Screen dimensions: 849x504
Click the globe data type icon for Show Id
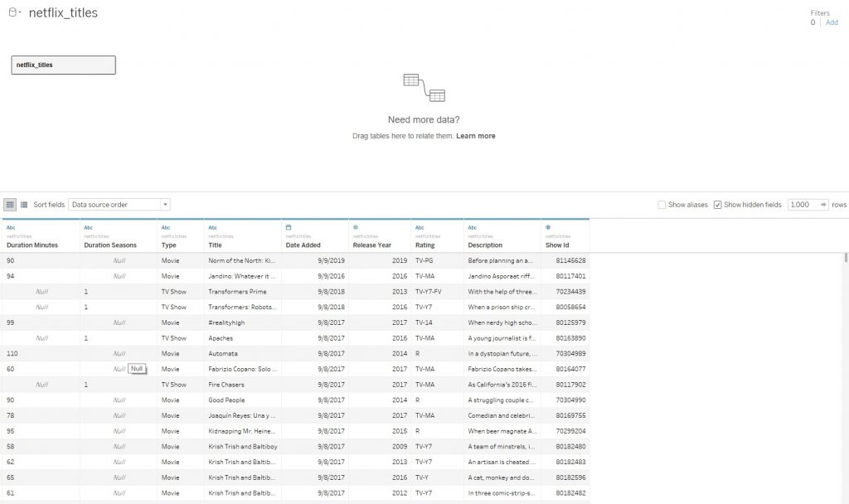tap(548, 227)
